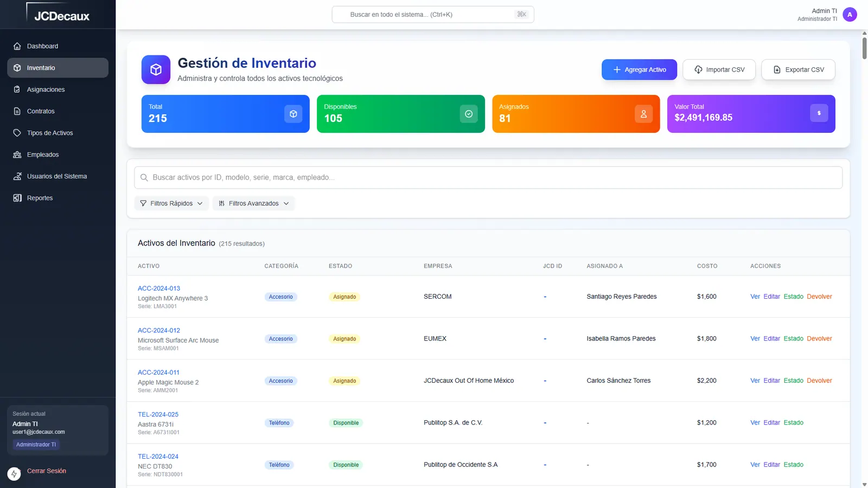Screen dimensions: 868x488
Task: Click the Disponible badge in TEL-2024-025 row
Action: tap(346, 423)
